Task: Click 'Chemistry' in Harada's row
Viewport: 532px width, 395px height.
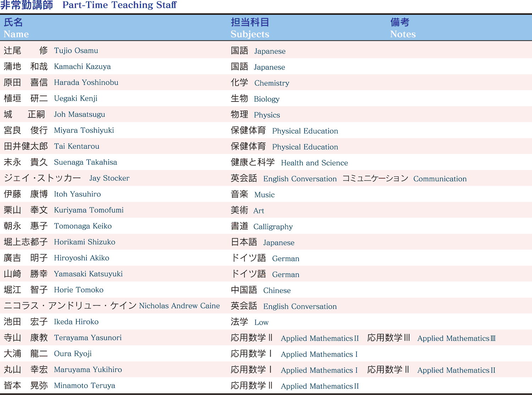Action: point(272,83)
